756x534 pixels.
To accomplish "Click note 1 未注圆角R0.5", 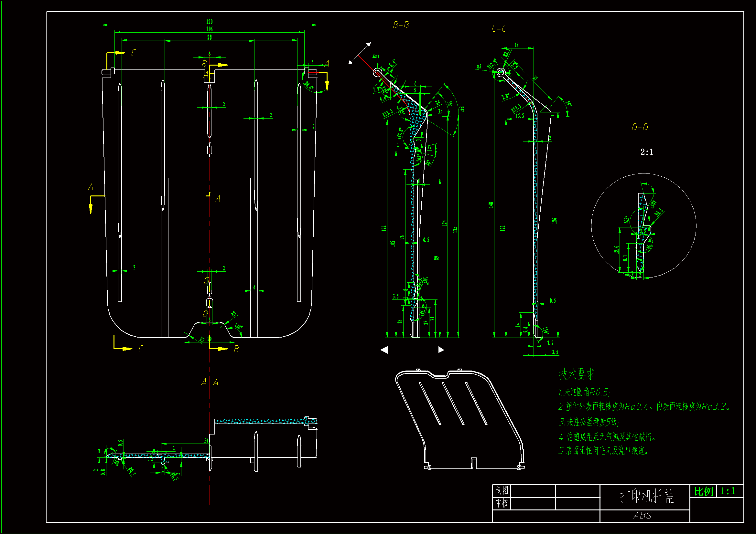I will [584, 392].
